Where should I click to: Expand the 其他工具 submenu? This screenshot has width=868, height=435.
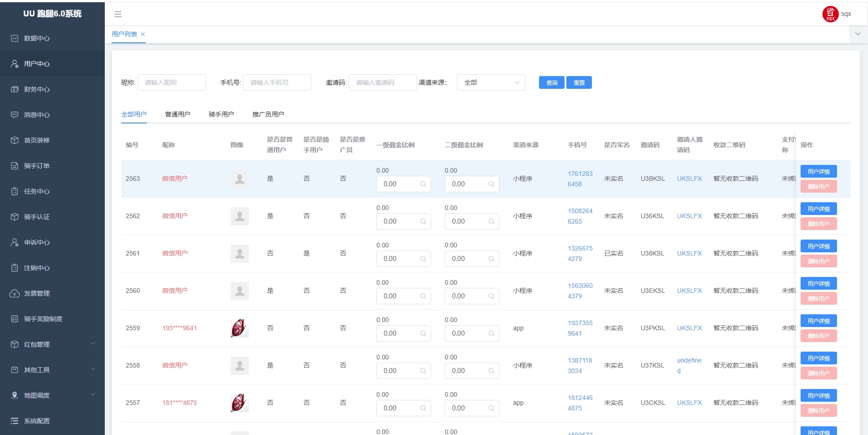click(36, 370)
